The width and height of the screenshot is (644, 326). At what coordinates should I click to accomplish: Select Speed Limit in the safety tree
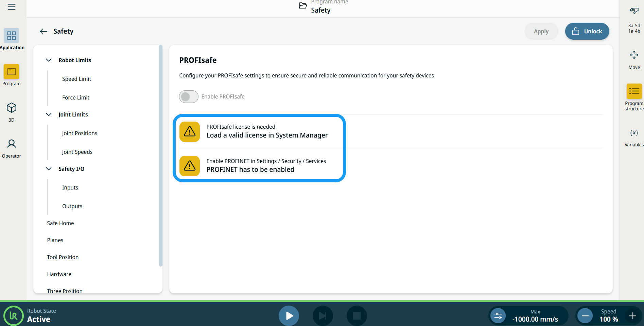tap(76, 79)
